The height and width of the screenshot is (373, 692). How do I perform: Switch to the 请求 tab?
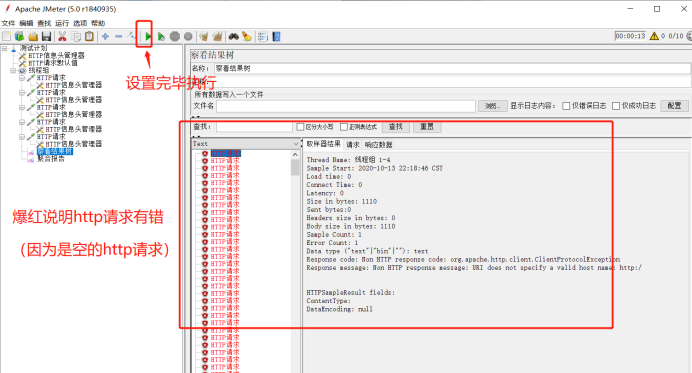coord(353,144)
